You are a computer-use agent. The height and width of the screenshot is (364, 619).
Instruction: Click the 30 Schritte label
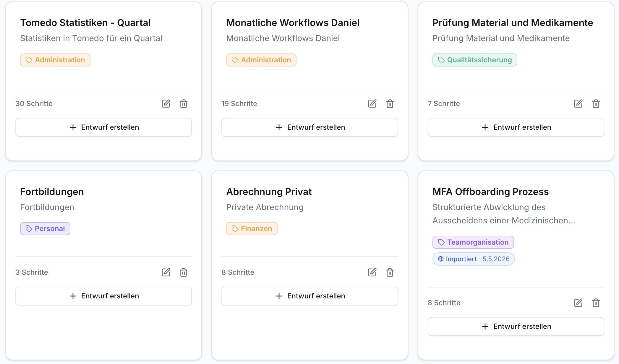[34, 104]
